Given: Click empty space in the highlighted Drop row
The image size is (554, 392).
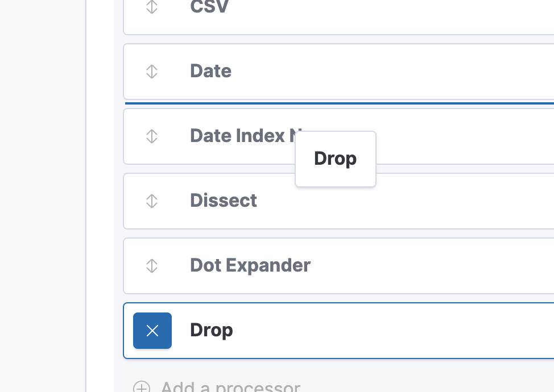Looking at the screenshot, I should point(398,331).
